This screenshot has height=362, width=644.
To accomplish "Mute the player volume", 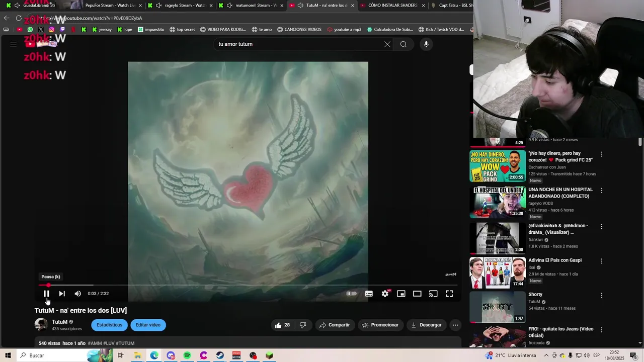I will click(x=77, y=294).
